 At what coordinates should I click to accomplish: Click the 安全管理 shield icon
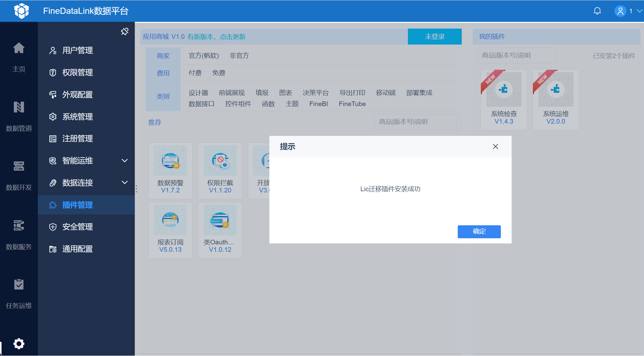pos(53,227)
